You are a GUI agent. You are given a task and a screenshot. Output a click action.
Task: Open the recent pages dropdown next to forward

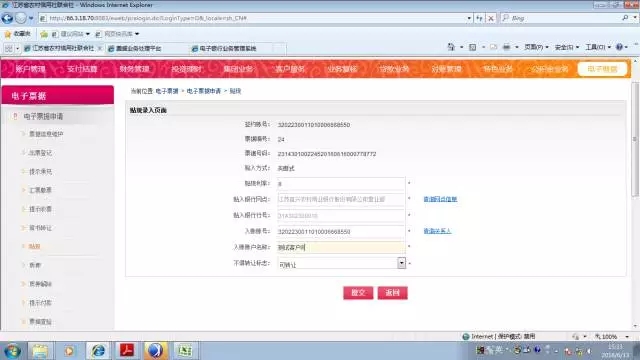[31, 18]
